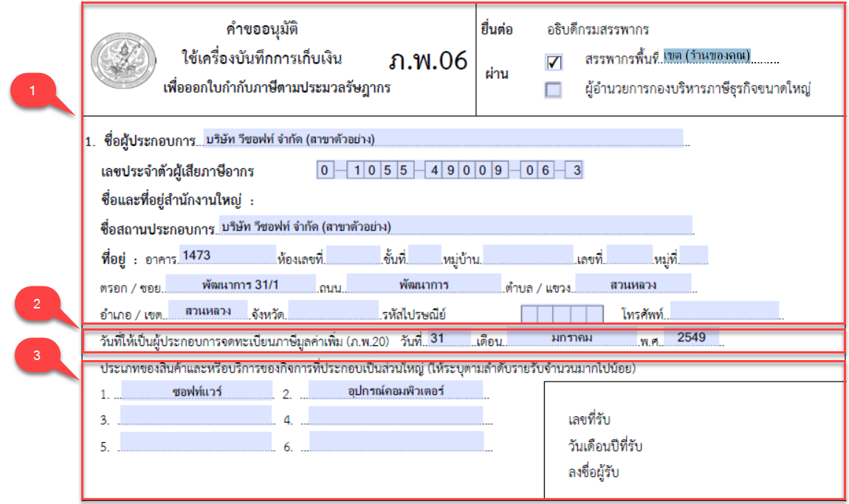Screen dimensions: 849x504
Task: Edit the ถนน field showing พัฒนาการ
Action: click(423, 284)
